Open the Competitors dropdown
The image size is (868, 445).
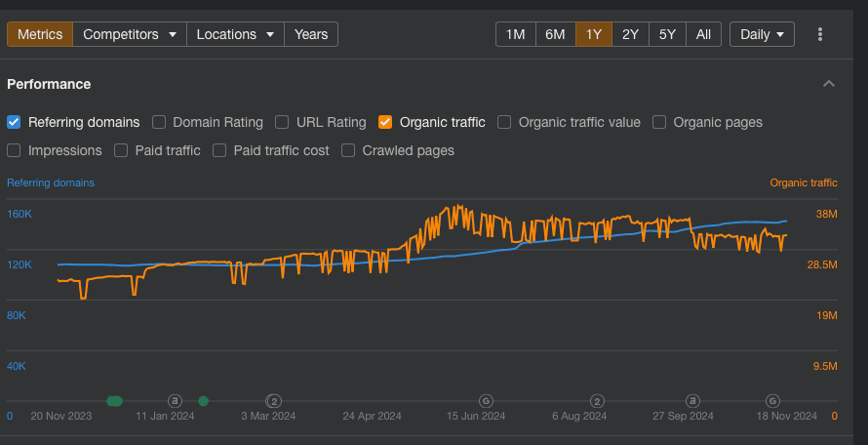[130, 34]
